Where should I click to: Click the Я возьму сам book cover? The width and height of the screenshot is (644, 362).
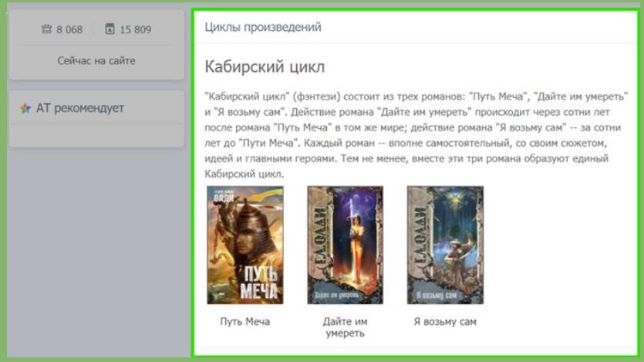coord(445,245)
